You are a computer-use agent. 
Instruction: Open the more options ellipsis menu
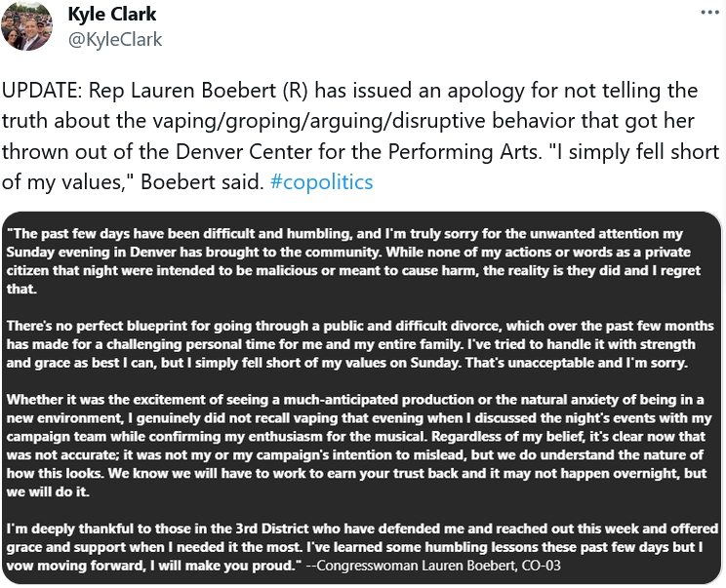coord(708,15)
